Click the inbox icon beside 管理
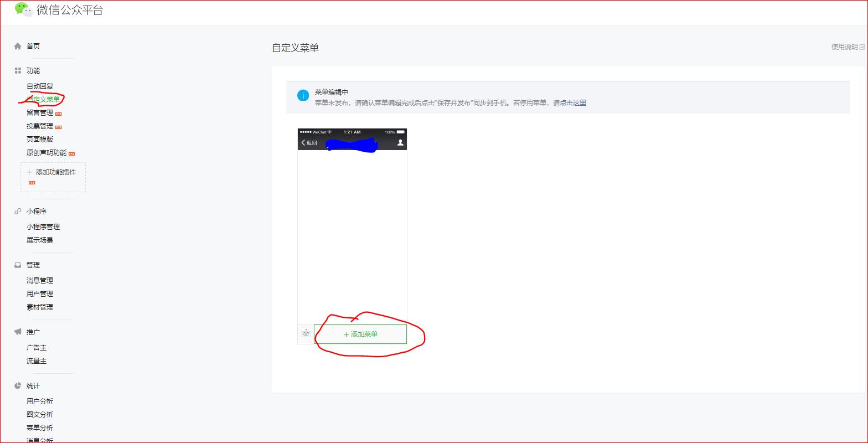 tap(18, 265)
